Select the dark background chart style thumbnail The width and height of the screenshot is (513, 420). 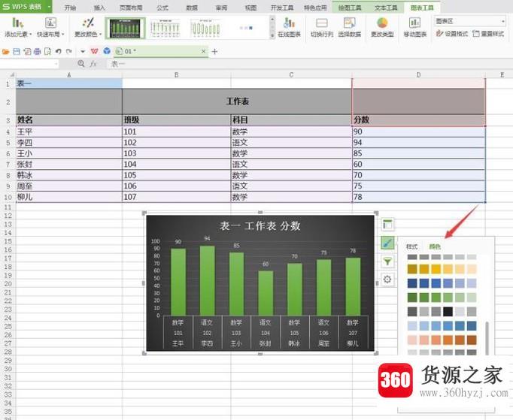tap(125, 28)
